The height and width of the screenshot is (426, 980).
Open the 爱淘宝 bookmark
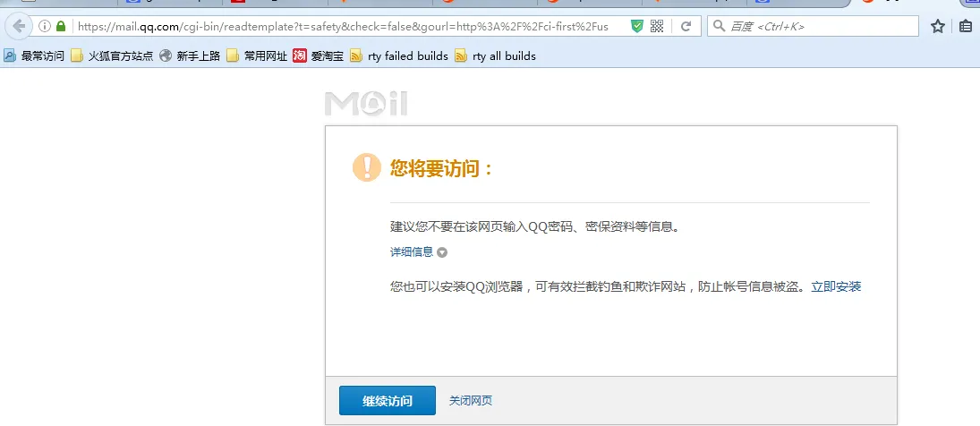click(x=319, y=56)
